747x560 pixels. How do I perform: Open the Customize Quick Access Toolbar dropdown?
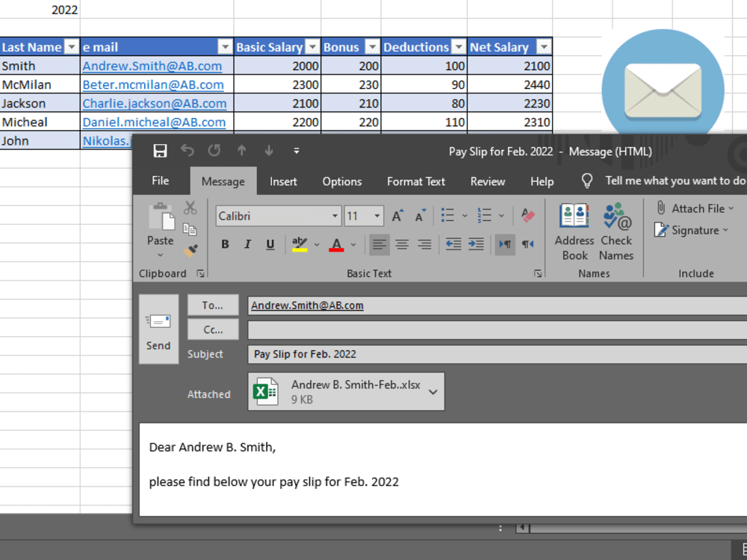[297, 151]
